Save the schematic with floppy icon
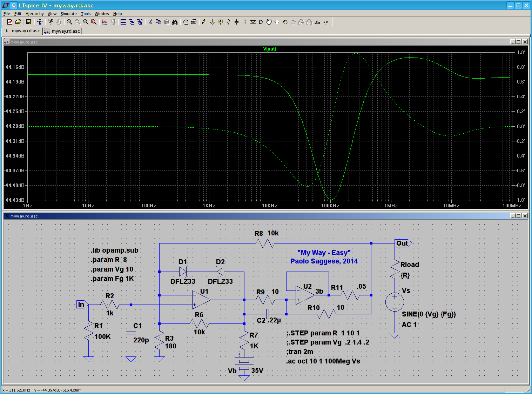The width and height of the screenshot is (532, 394). tap(29, 22)
